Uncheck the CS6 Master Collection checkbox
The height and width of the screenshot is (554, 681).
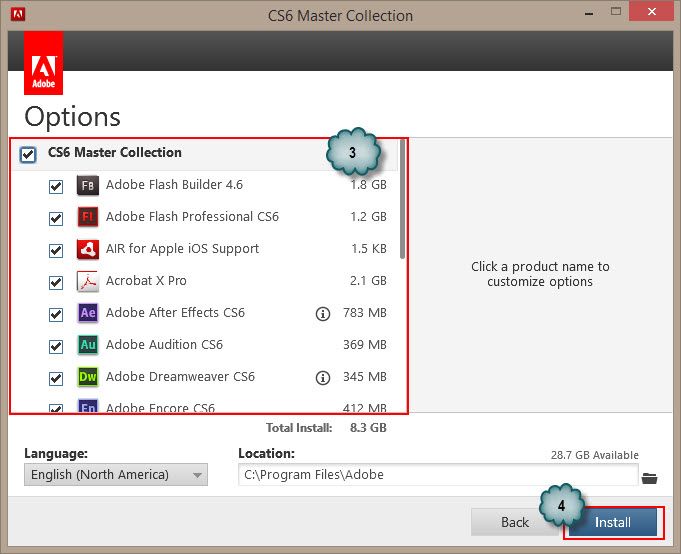[x=28, y=154]
